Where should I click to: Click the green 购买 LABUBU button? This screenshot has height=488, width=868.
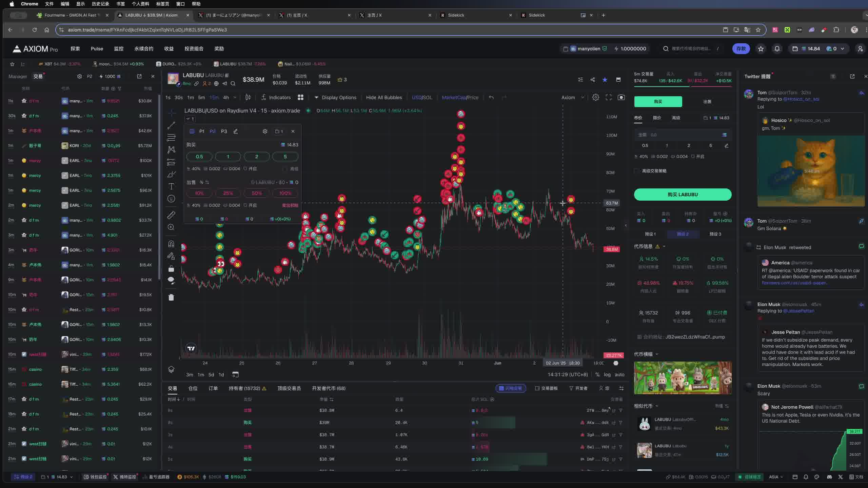683,195
